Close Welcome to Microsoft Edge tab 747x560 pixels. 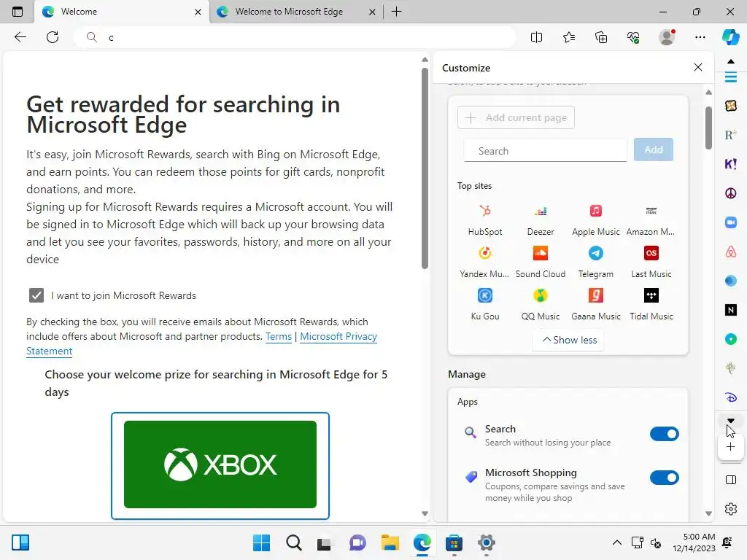pos(372,12)
